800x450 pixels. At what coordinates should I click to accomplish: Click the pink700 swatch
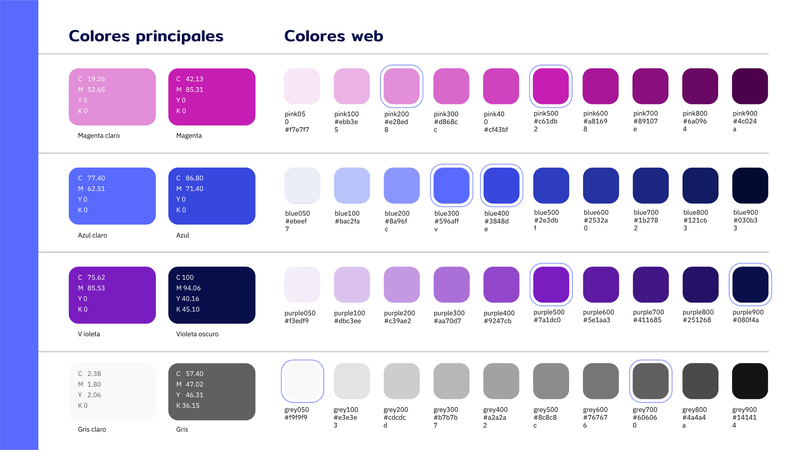tap(650, 86)
